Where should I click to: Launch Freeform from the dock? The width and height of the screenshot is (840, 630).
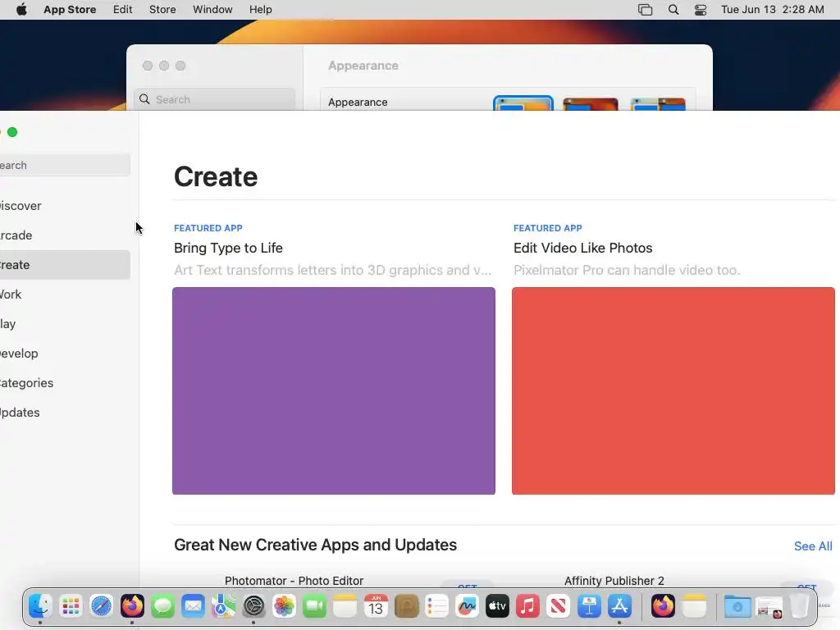pyautogui.click(x=467, y=606)
